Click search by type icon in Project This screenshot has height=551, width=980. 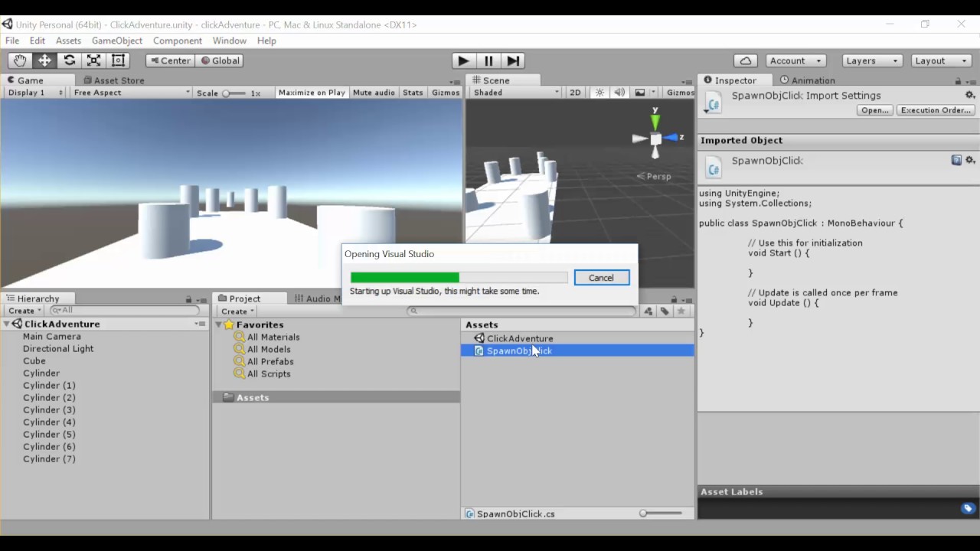pyautogui.click(x=648, y=311)
